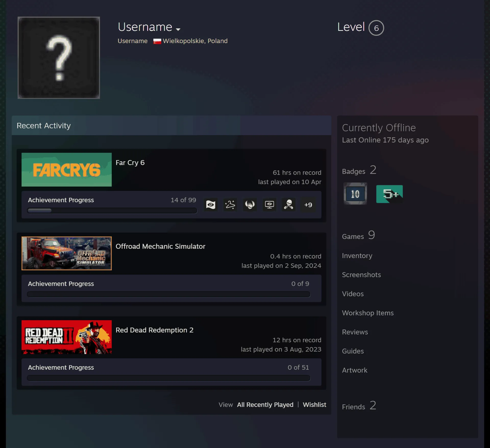This screenshot has width=490, height=448.
Task: Go to Screenshots
Action: coord(361,275)
